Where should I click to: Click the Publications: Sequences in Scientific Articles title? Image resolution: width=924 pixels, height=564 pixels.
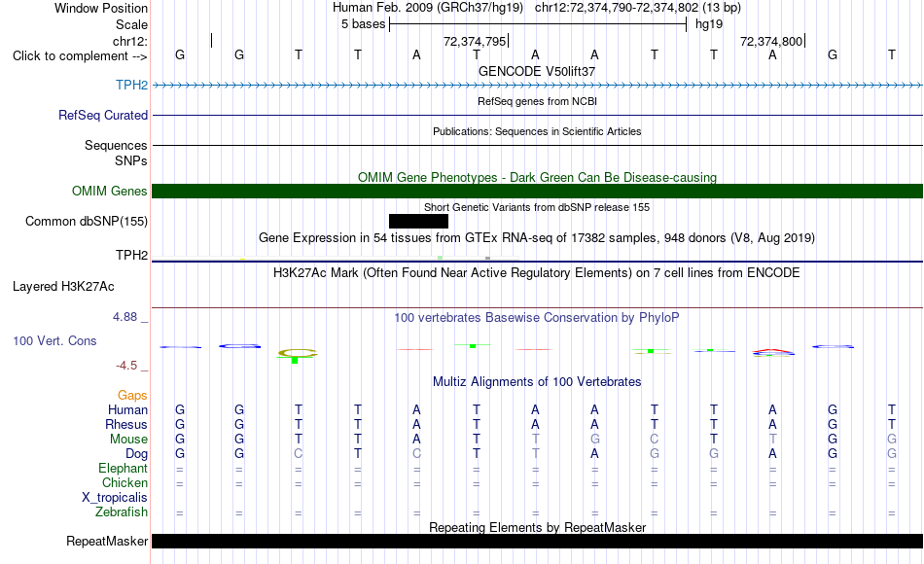[x=537, y=131]
